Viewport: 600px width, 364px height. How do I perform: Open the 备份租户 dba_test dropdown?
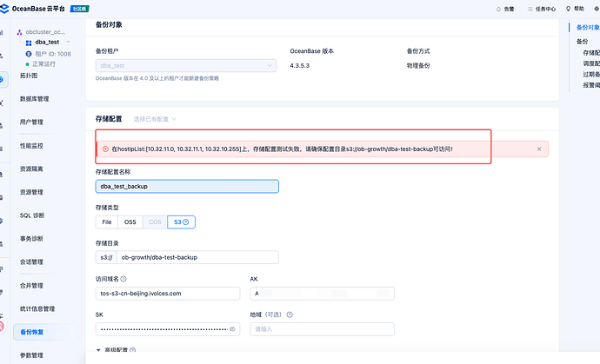[x=186, y=66]
